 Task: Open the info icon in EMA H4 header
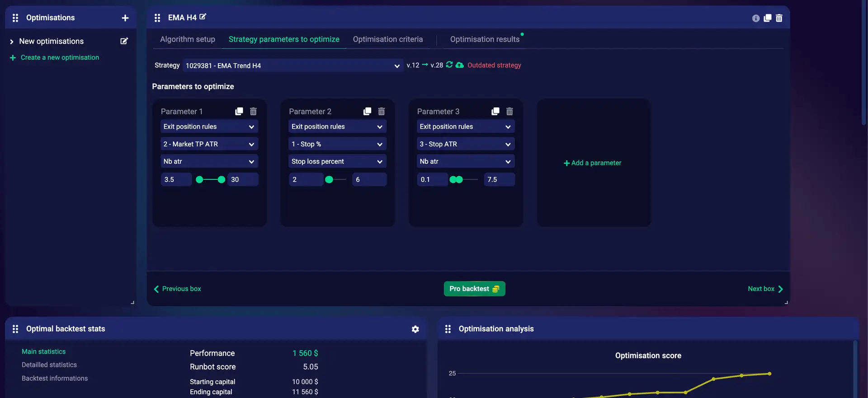coord(755,18)
